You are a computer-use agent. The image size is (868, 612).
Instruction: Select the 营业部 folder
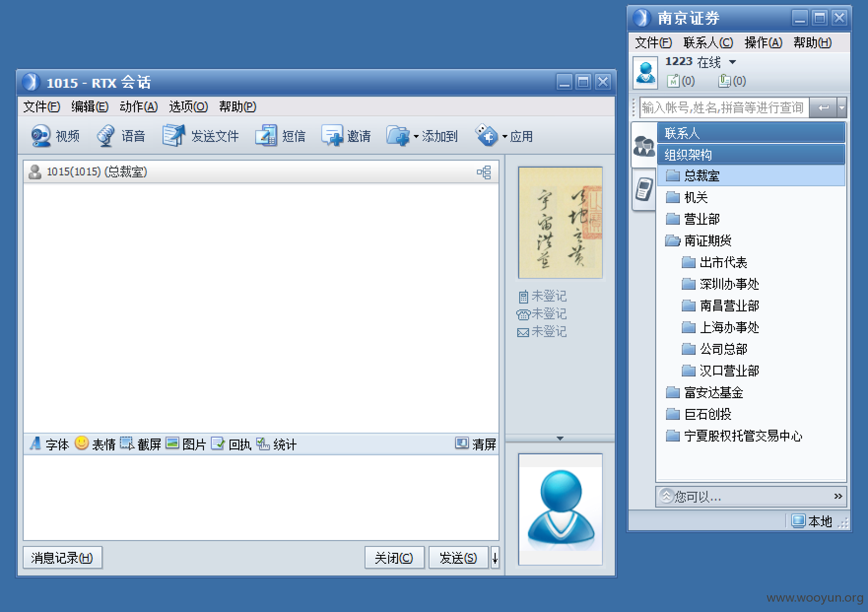click(x=693, y=219)
